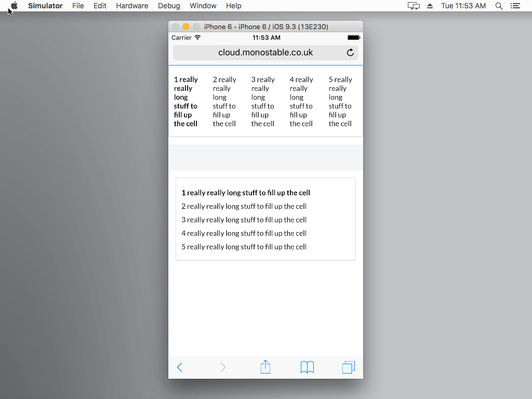Tap the Share icon in Safari's toolbar

click(x=265, y=367)
